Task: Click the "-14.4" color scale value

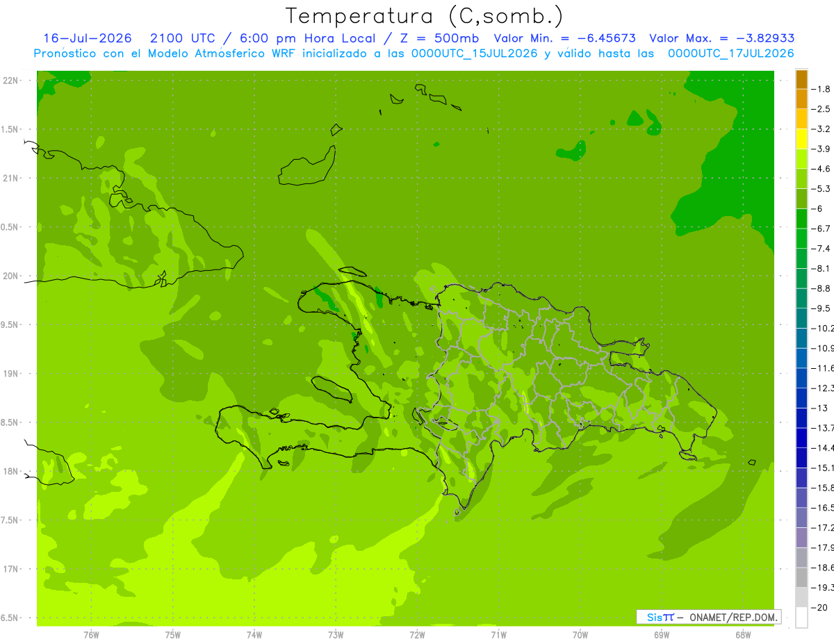Action: [x=822, y=448]
